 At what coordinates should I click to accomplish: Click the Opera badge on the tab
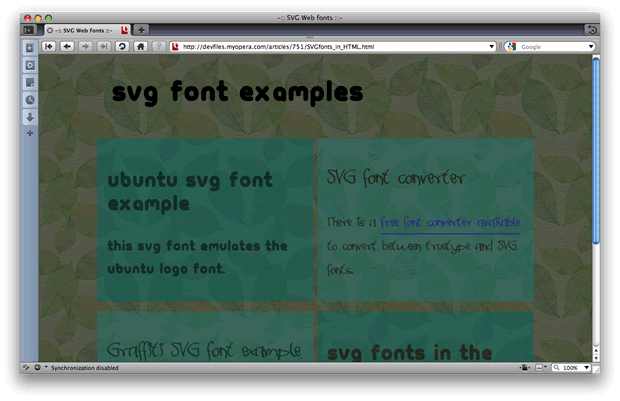tap(124, 30)
